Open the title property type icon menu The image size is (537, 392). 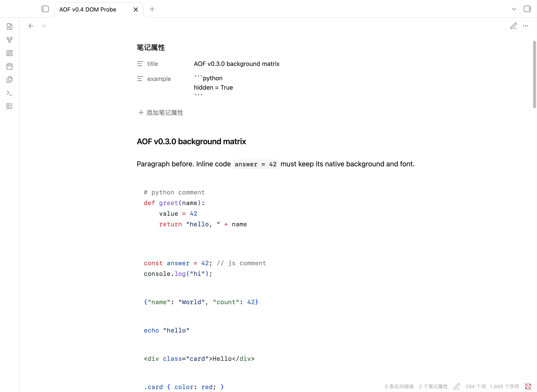coord(140,64)
